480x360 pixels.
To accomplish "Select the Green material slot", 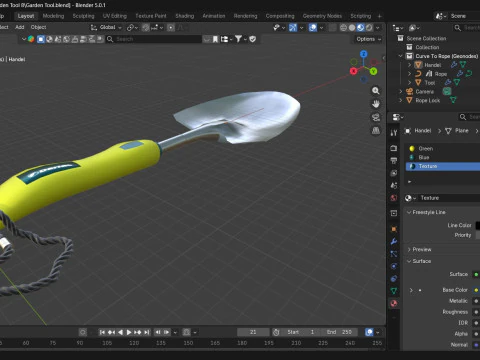I will tap(443, 149).
